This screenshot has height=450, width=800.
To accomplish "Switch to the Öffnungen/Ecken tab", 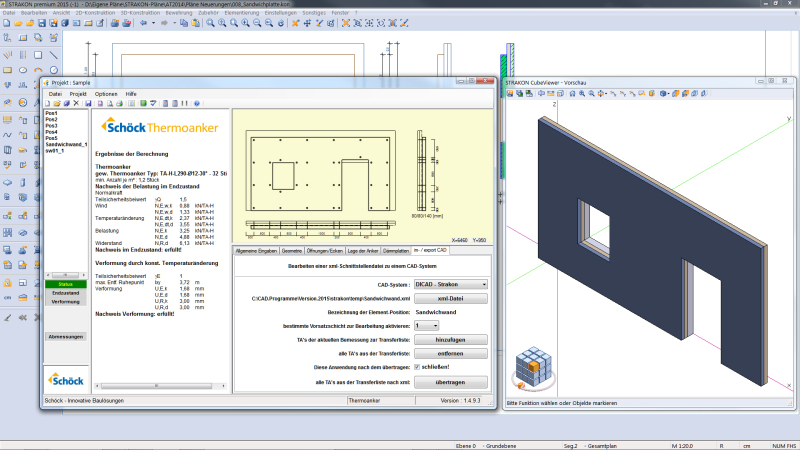I will point(324,251).
